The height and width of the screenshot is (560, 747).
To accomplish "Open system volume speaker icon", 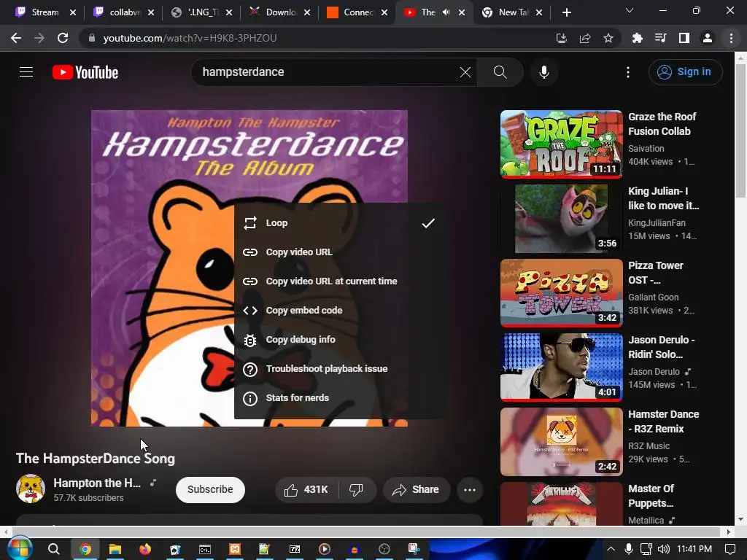I will click(664, 549).
